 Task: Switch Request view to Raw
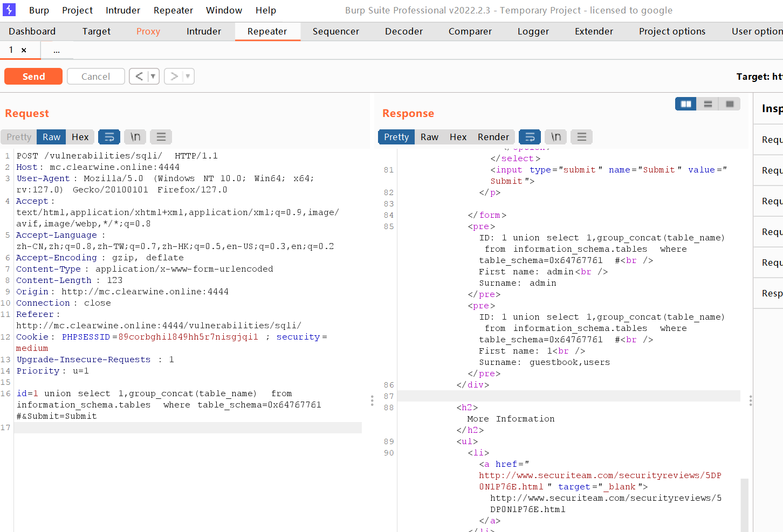[x=51, y=137]
